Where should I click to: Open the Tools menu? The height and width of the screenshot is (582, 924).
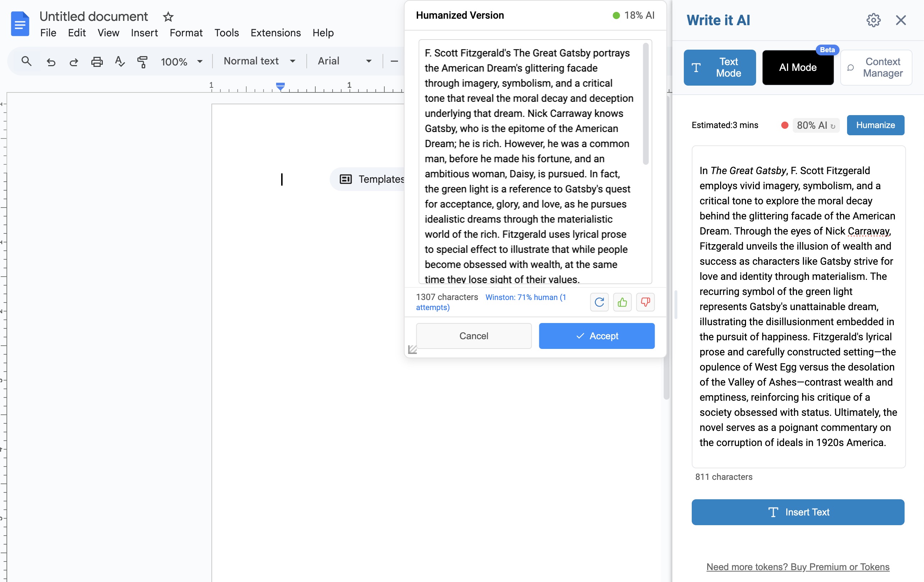coord(227,33)
